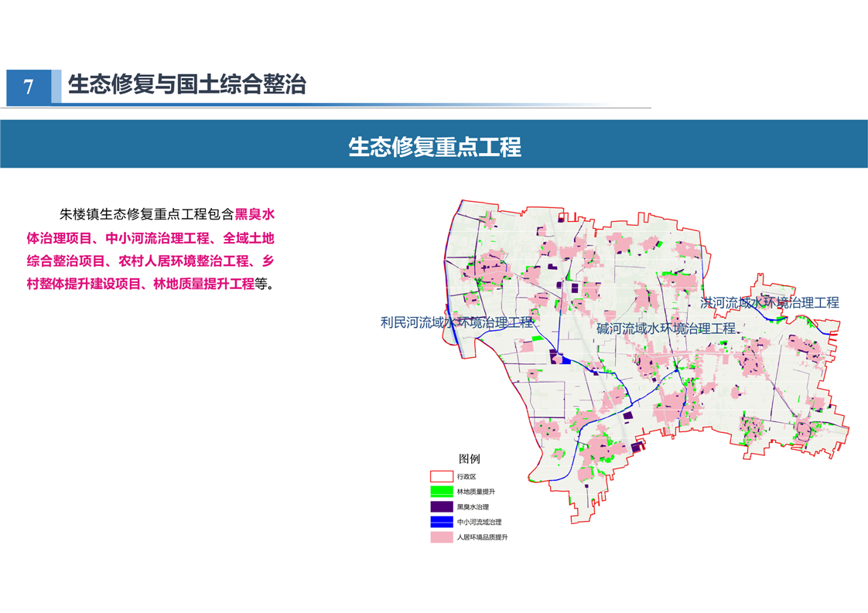The image size is (868, 613).
Task: Click the map label 碱河流域水环境治理工程
Action: pyautogui.click(x=665, y=329)
